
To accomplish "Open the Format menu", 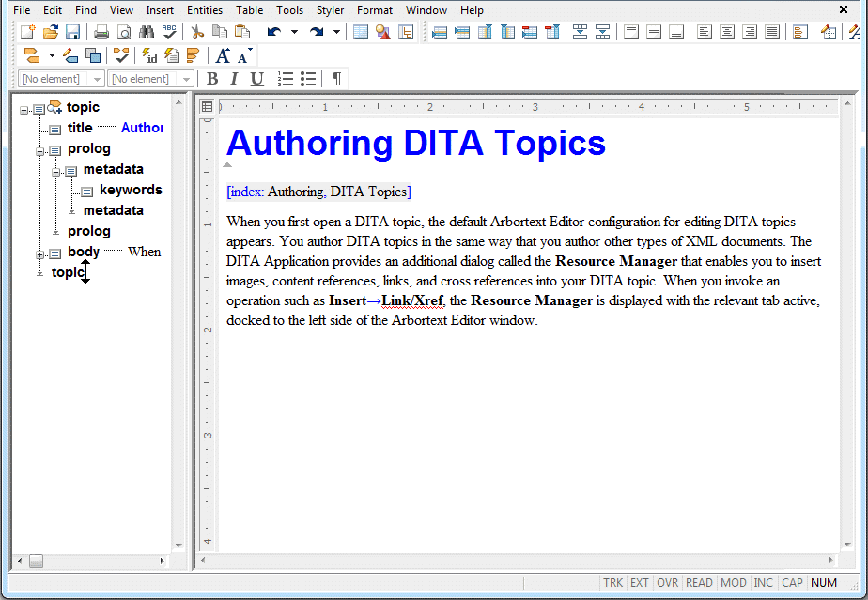I will (x=375, y=10).
